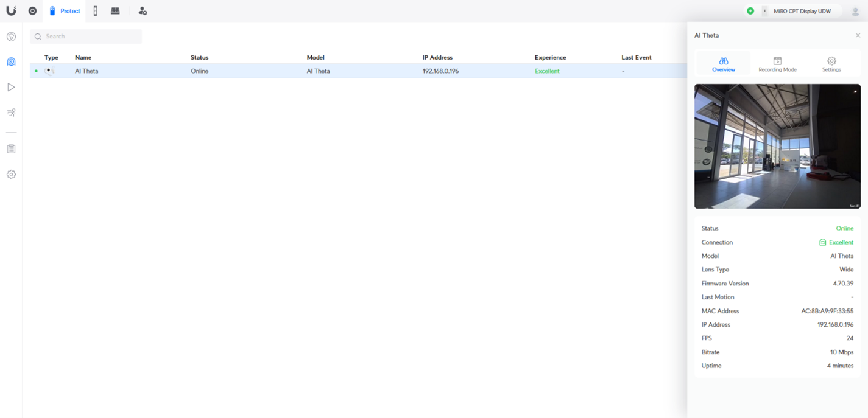Switch to the camera Settings tab

pos(831,64)
